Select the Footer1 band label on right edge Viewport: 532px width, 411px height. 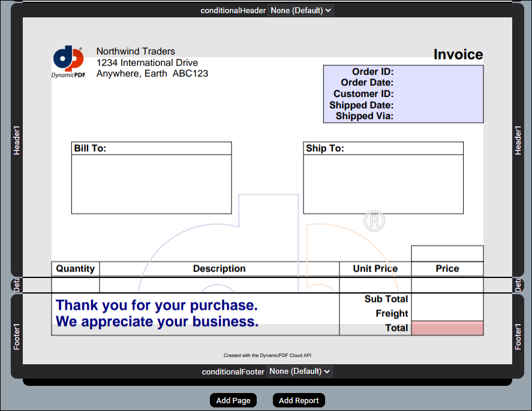[518, 336]
